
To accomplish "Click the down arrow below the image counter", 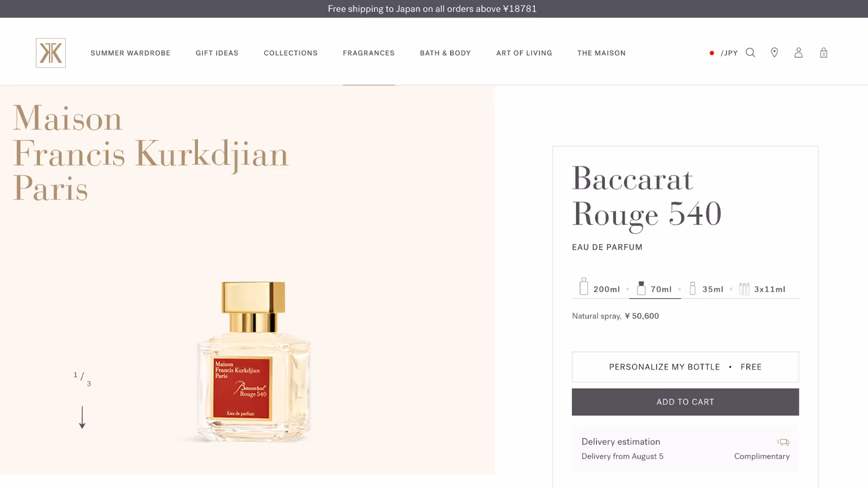I will 82,417.
